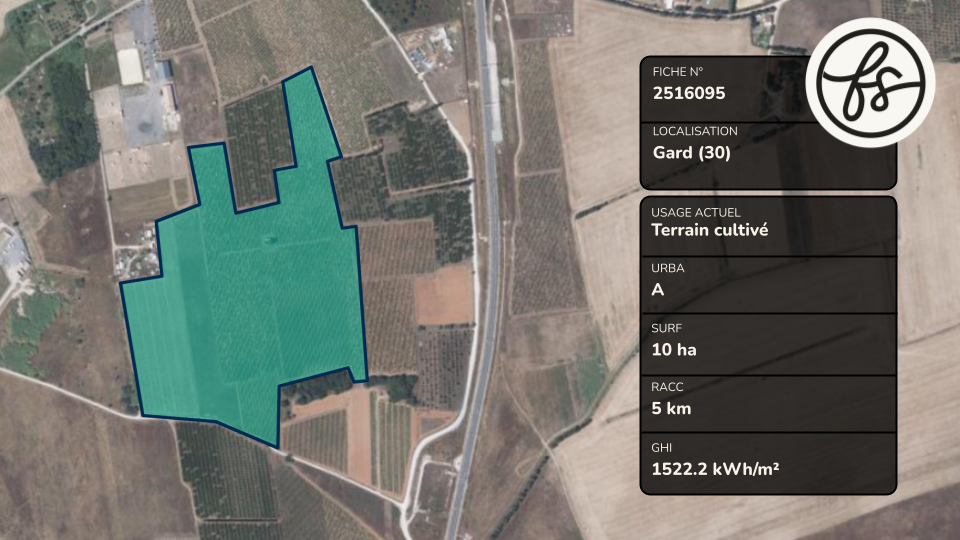Click the 'LOCALISATION' label
The image size is (960, 540).
[x=695, y=131]
